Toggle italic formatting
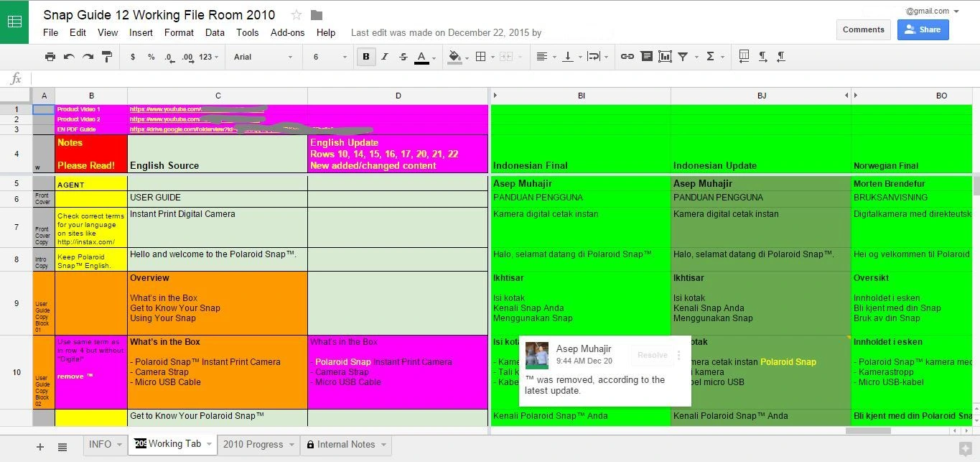 (385, 57)
